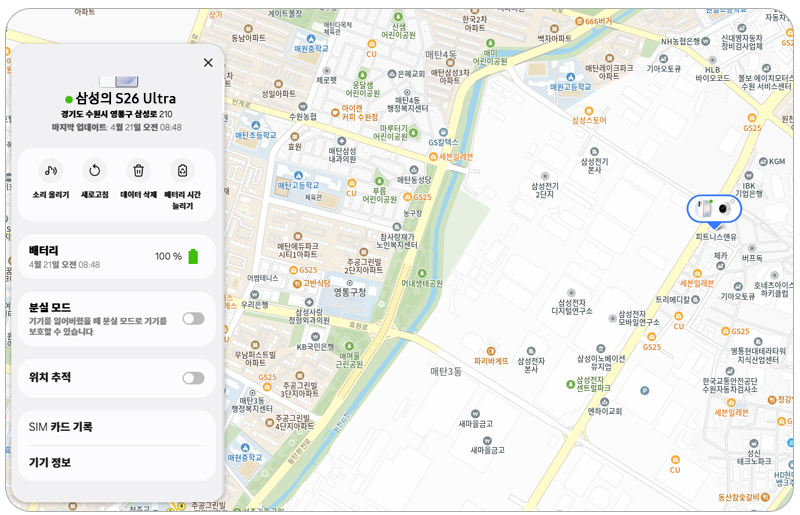
Task: Click the 은혜교회 church pin
Action: pyautogui.click(x=391, y=74)
